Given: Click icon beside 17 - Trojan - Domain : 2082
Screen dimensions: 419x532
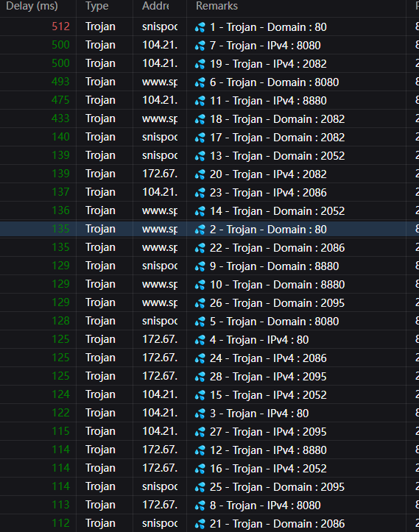Looking at the screenshot, I should pos(200,138).
